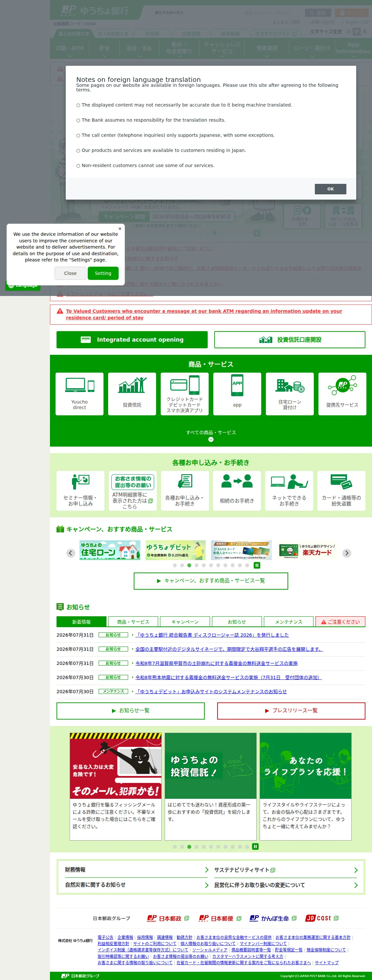Go to previous campaign banner arrow

(71, 553)
